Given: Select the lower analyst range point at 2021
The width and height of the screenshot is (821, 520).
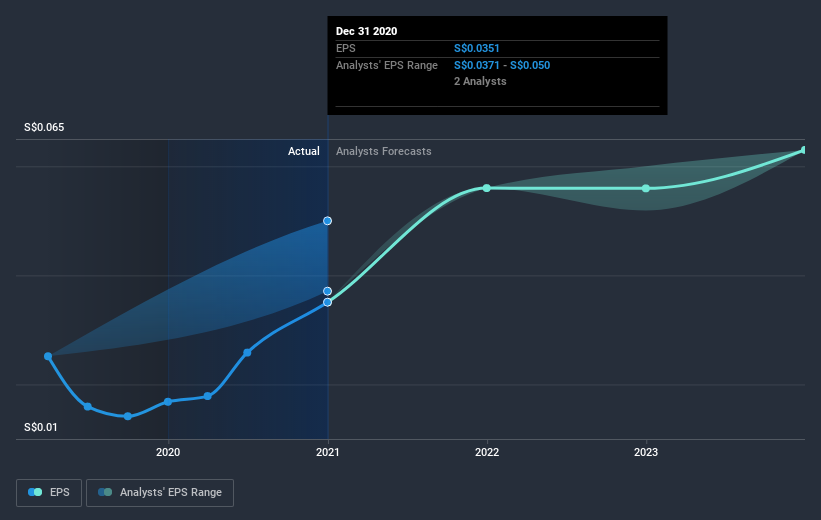Looking at the screenshot, I should point(327,291).
